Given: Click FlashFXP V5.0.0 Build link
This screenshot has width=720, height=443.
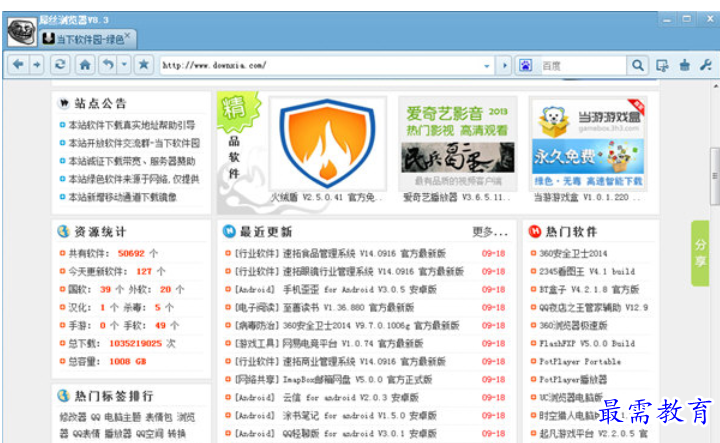Looking at the screenshot, I should [x=587, y=343].
